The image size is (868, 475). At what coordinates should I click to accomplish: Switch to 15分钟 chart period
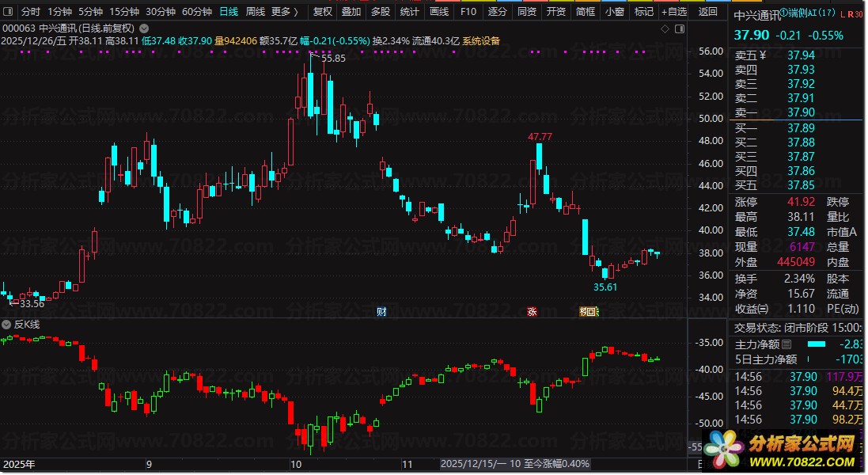(x=124, y=12)
